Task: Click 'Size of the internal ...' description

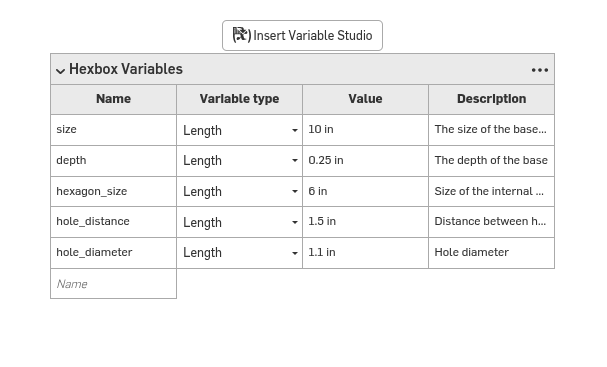Action: click(491, 191)
